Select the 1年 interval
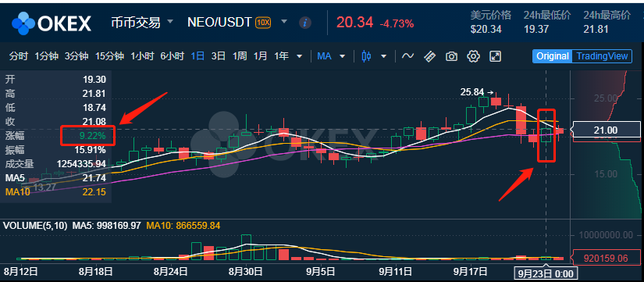The width and height of the screenshot is (644, 282). pyautogui.click(x=281, y=56)
